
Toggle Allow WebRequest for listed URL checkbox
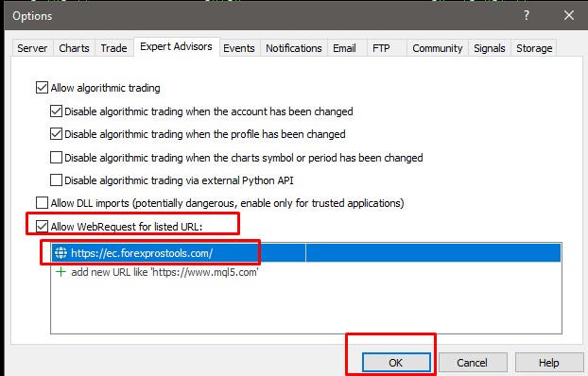coord(42,227)
